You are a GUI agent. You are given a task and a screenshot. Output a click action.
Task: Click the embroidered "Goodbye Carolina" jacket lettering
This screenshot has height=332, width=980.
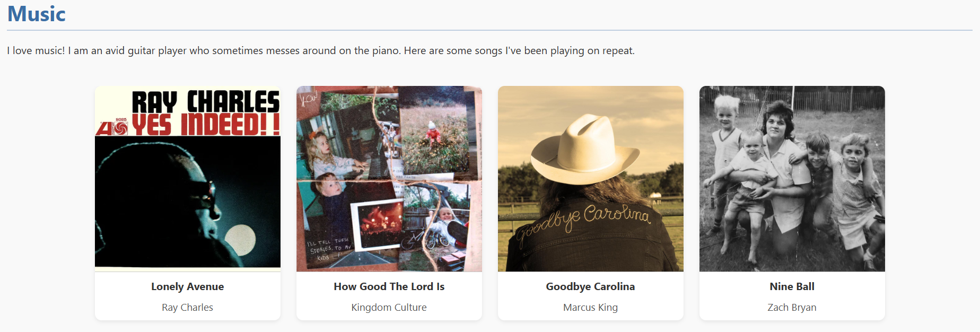[x=583, y=220]
